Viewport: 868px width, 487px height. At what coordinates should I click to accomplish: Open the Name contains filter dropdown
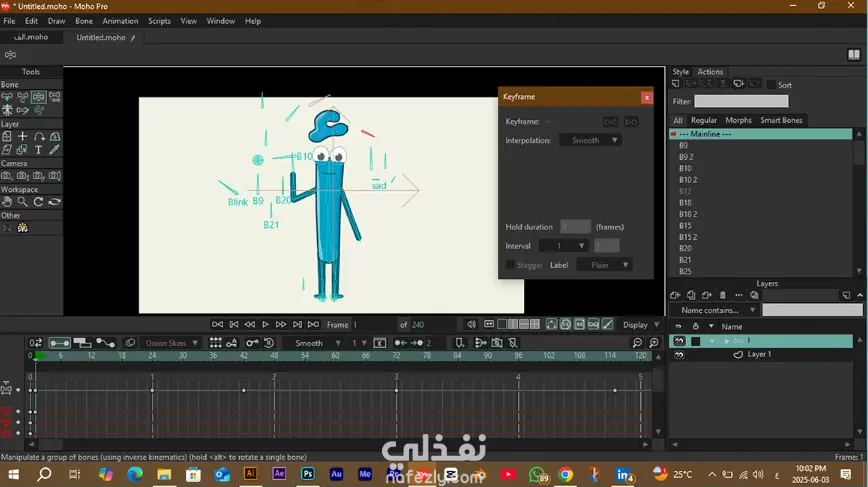click(x=714, y=310)
